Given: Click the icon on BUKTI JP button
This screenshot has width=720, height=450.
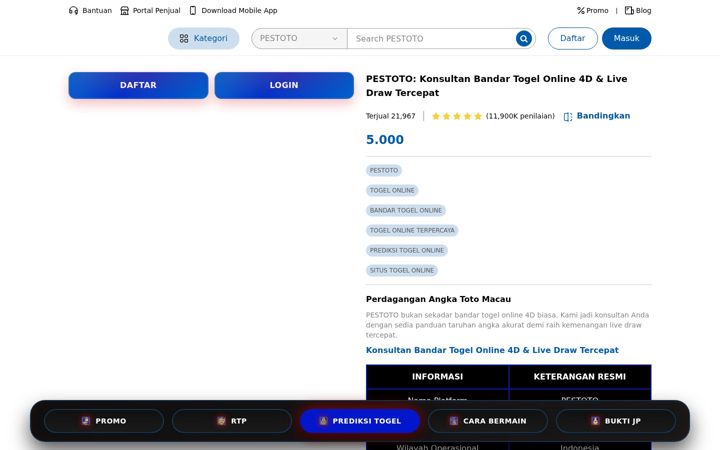Looking at the screenshot, I should tap(596, 421).
